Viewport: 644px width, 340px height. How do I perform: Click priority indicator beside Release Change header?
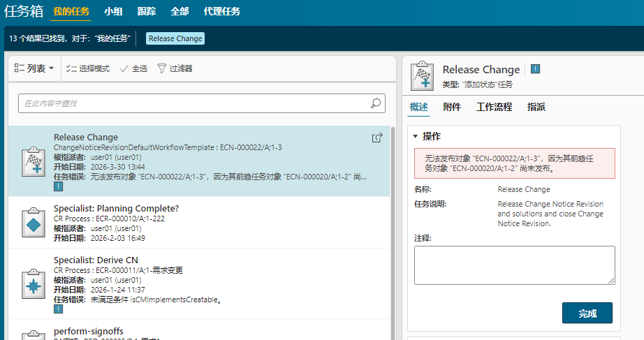(x=535, y=69)
